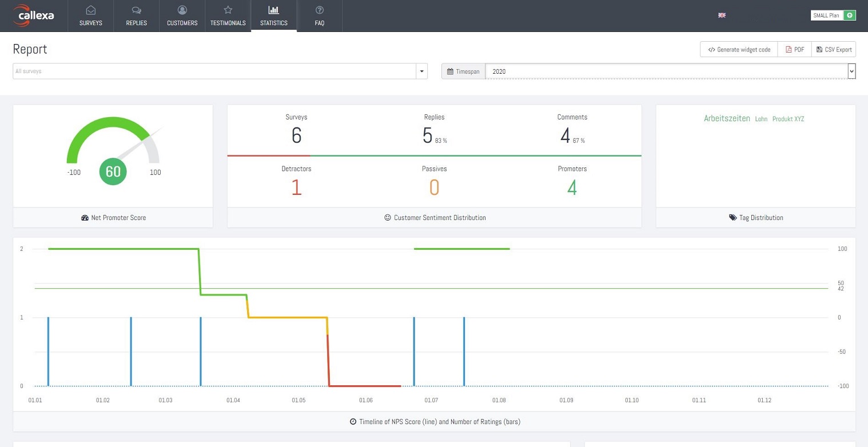The image size is (868, 447).
Task: Click the Timespan calendar label
Action: point(463,71)
